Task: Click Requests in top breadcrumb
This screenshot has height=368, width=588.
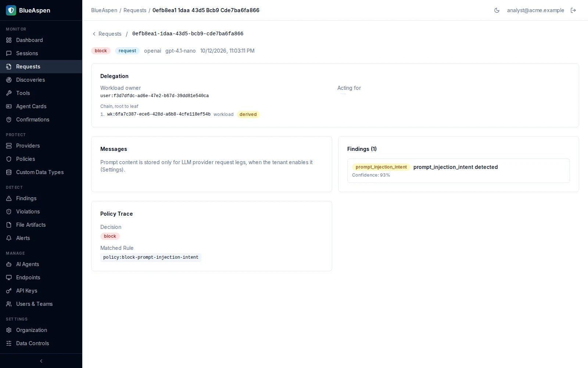Action: (135, 10)
